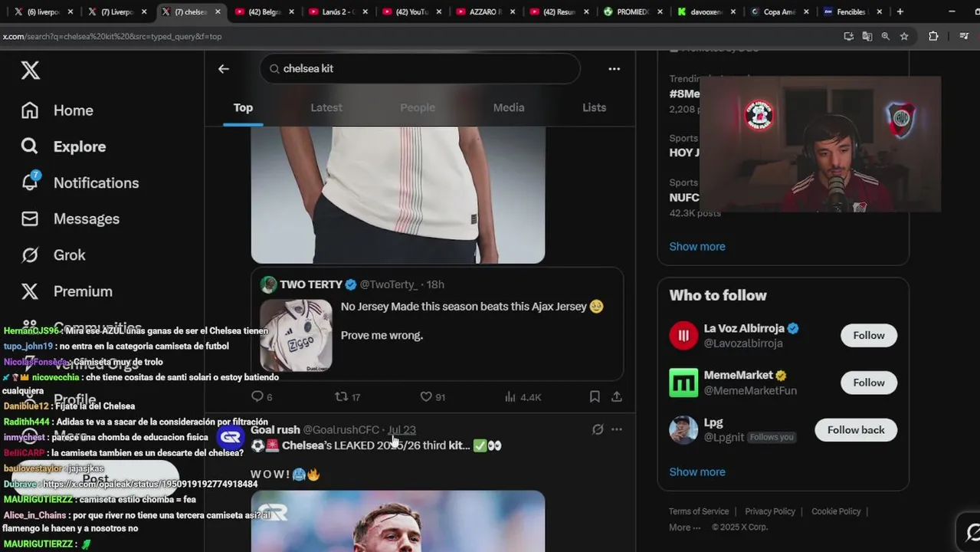Repost the tweet with 17 reposts
Image resolution: width=980 pixels, height=552 pixels.
348,396
